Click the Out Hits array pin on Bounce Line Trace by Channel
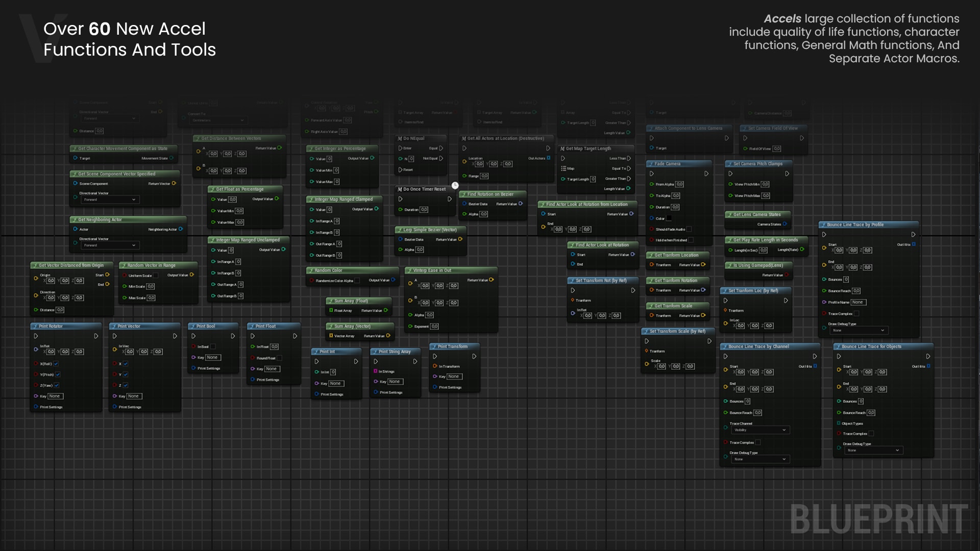 point(816,366)
